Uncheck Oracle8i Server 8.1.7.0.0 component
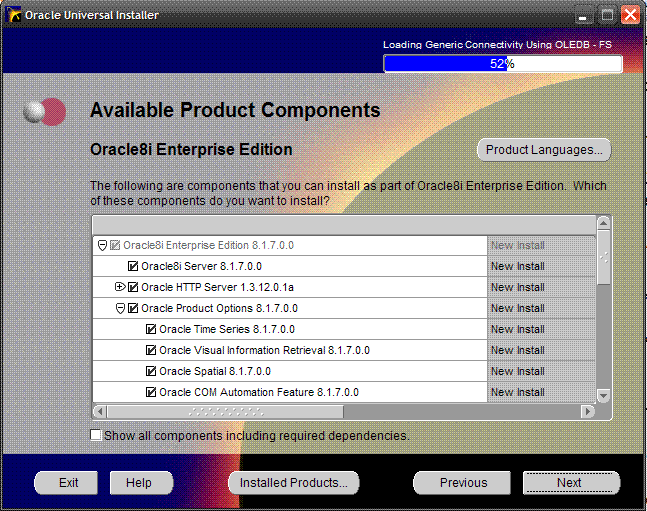647x511 pixels. tap(133, 266)
